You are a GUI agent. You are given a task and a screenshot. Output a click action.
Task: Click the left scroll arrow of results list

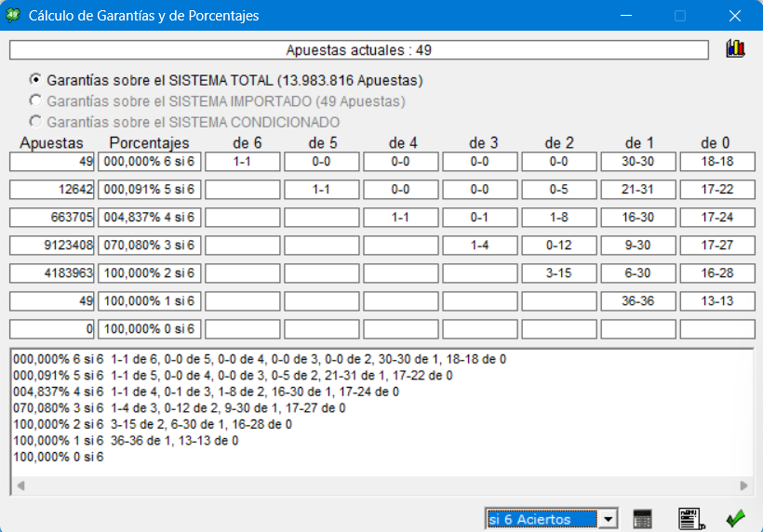20,485
